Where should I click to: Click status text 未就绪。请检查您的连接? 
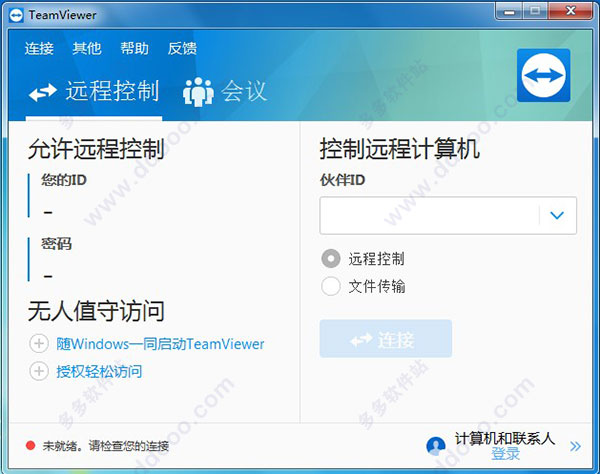coord(106,446)
